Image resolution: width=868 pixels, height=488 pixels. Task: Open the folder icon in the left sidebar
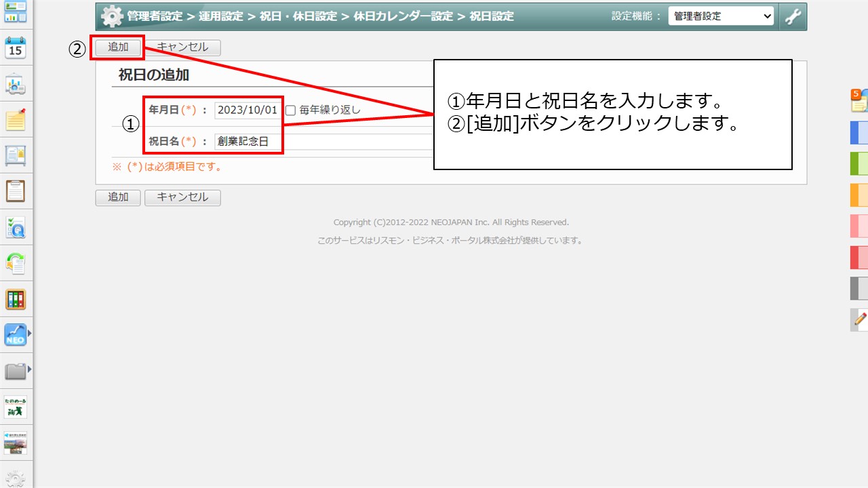[15, 371]
